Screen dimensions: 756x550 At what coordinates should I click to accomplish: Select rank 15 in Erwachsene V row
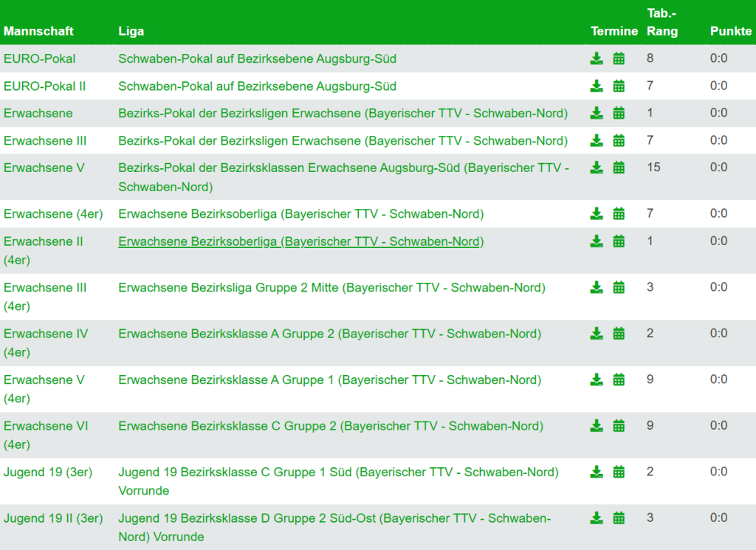pos(654,168)
